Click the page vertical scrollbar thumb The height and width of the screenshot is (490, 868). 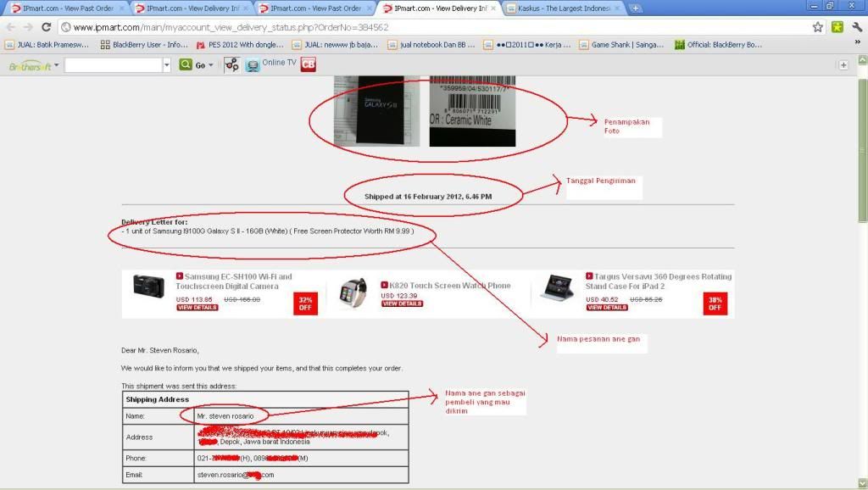pos(862,151)
